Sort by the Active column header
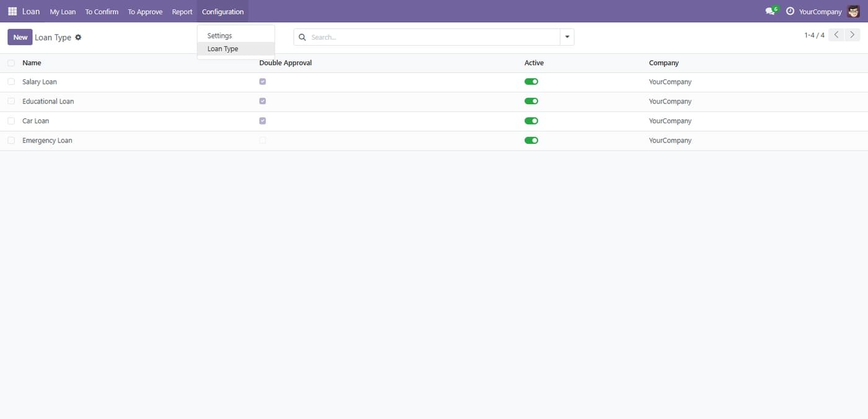This screenshot has height=419, width=868. click(534, 63)
